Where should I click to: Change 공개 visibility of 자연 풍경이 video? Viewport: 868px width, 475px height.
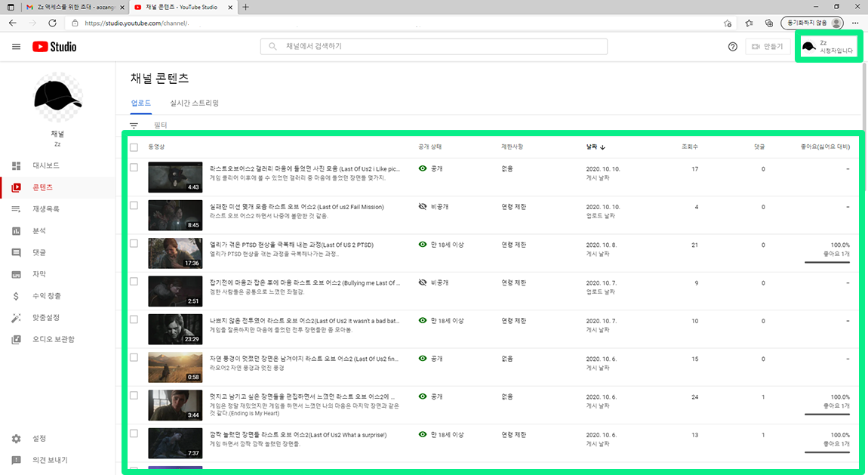click(x=431, y=359)
